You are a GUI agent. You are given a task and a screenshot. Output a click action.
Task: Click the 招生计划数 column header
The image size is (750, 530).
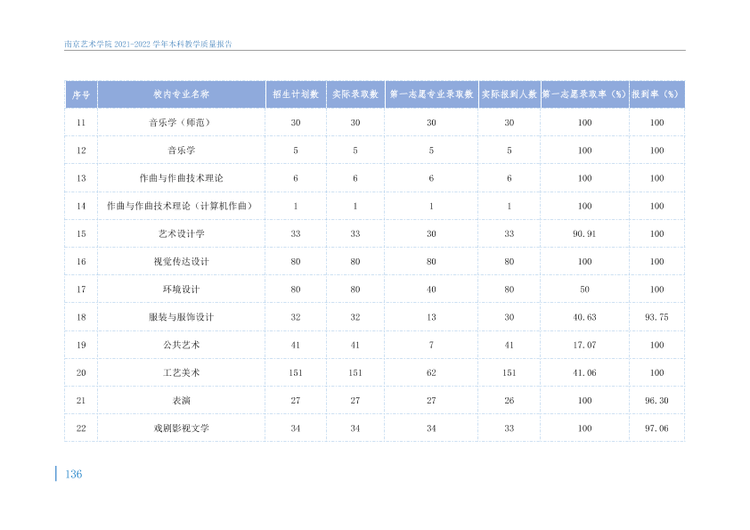pyautogui.click(x=296, y=95)
